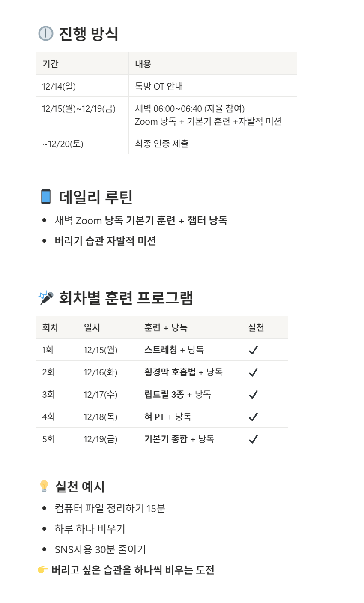Click the 회차별 훈련 프로그램 heading text
The image size is (364, 603).
click(x=126, y=298)
